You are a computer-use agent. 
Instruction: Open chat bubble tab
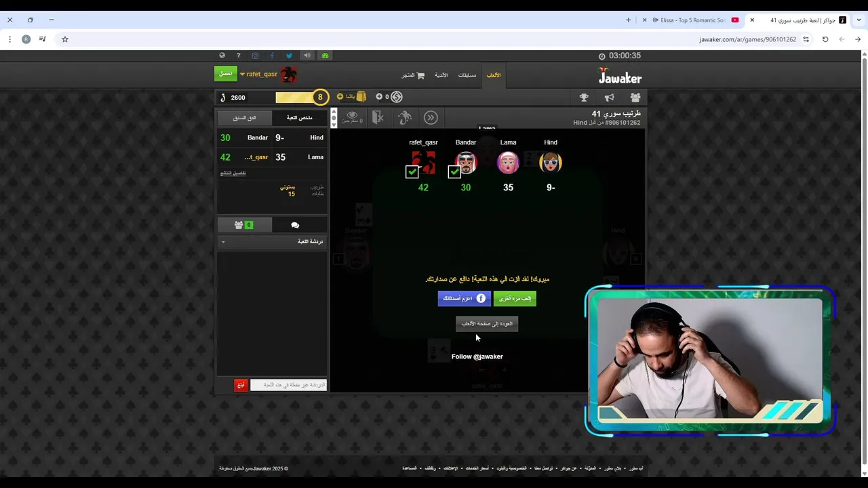[x=295, y=225]
